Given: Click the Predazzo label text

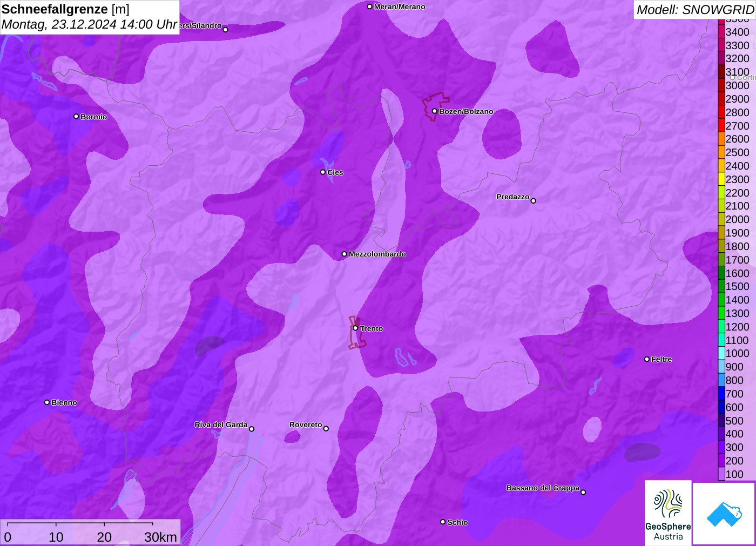Looking at the screenshot, I should (x=513, y=197).
